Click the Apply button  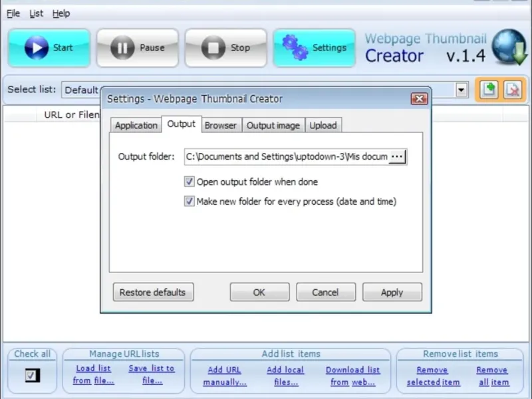click(x=392, y=292)
